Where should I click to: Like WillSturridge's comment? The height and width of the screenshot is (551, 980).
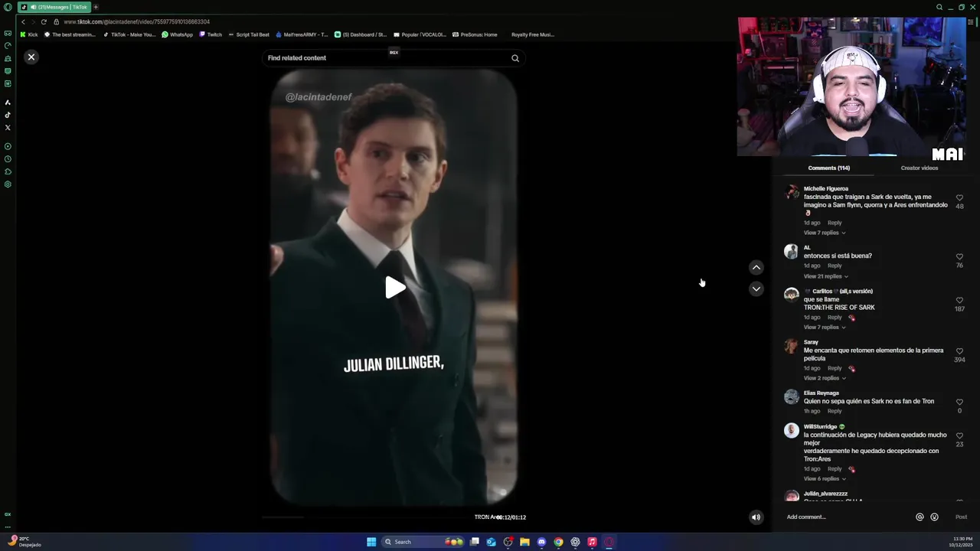959,436
